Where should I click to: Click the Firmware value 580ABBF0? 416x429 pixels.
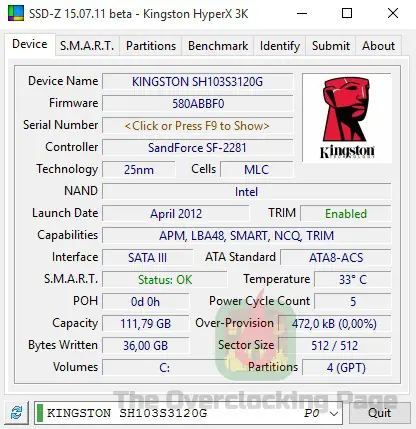[x=197, y=104]
